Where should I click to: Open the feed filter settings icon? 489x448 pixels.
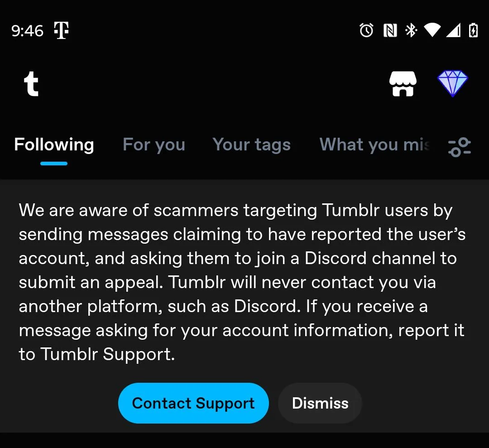click(x=460, y=146)
